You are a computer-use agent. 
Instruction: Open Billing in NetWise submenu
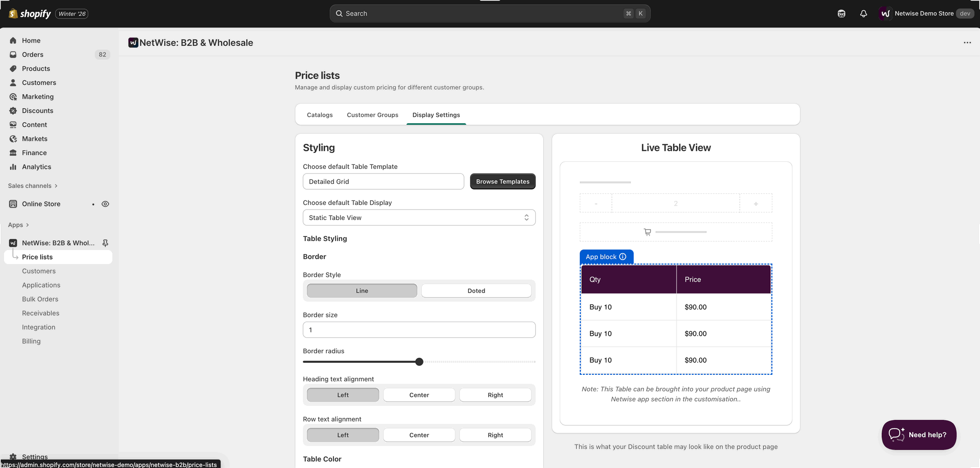(x=31, y=341)
